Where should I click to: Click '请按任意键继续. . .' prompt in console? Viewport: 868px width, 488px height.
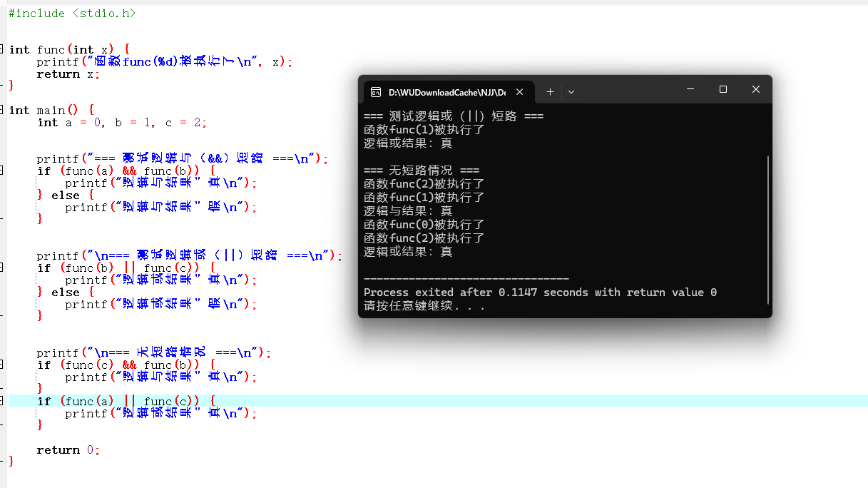pos(424,306)
